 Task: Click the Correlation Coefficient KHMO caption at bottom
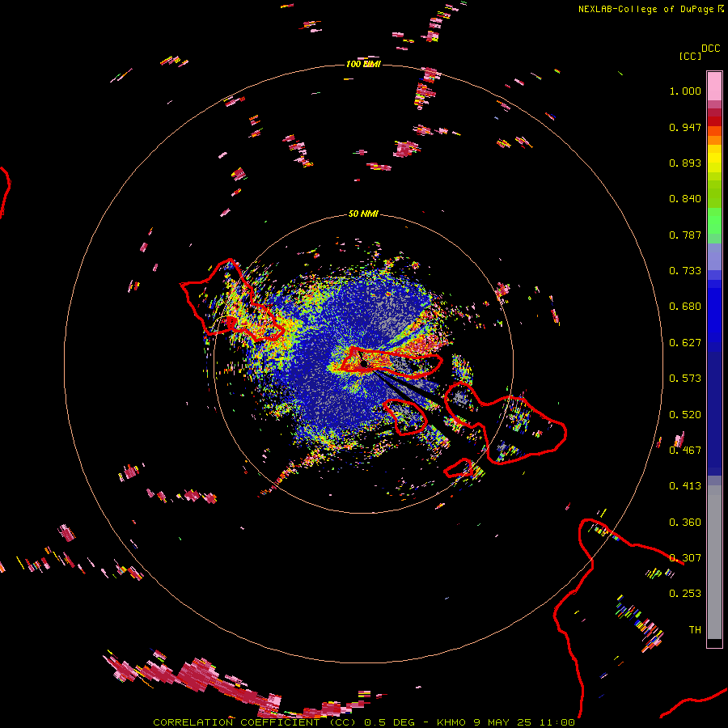coord(364,722)
